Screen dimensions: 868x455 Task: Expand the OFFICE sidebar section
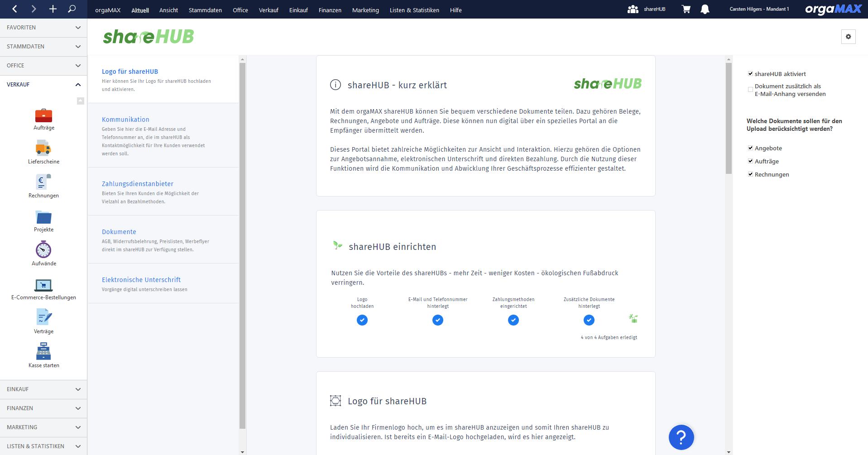click(x=43, y=66)
